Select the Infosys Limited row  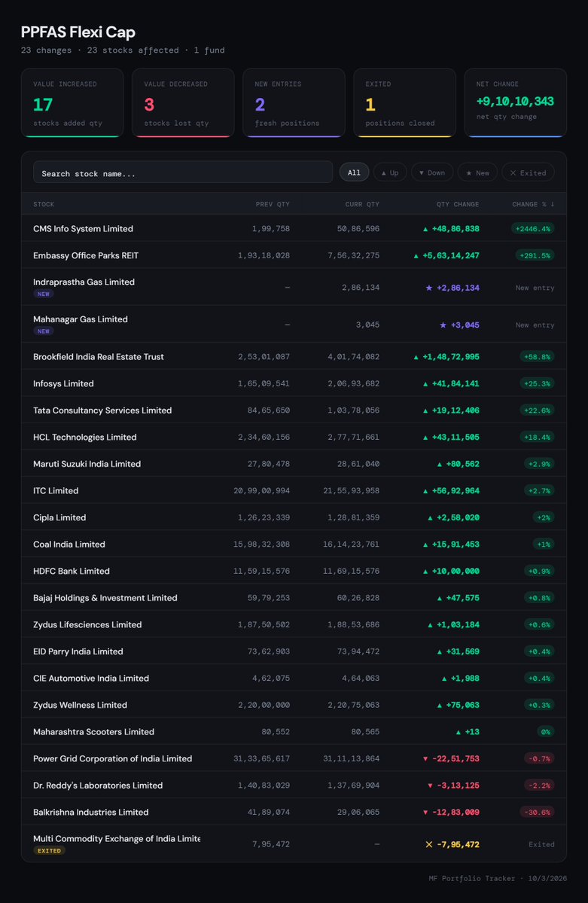pos(294,383)
